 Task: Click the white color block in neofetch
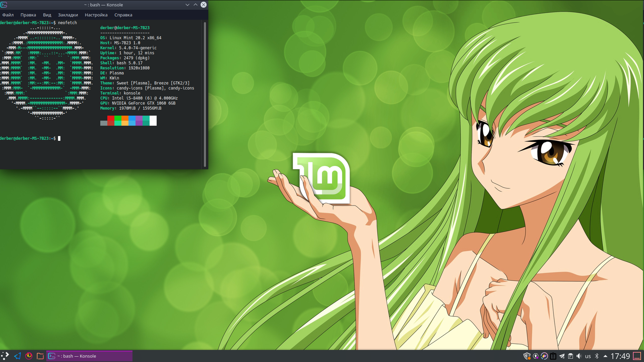(x=153, y=121)
